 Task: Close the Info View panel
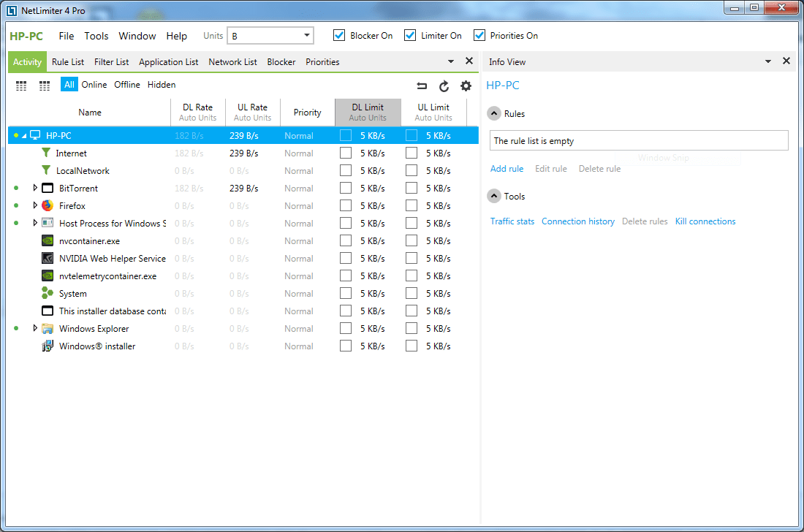[x=786, y=61]
